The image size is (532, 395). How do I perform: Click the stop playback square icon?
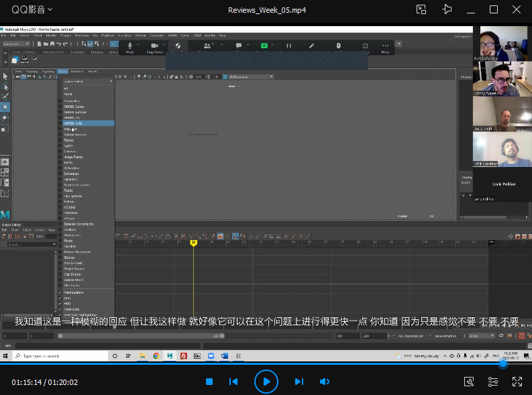209,382
